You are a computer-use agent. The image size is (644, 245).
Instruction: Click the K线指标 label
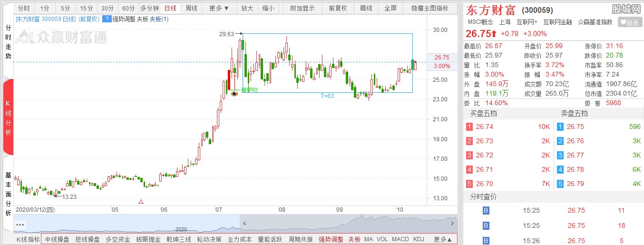[28, 239]
